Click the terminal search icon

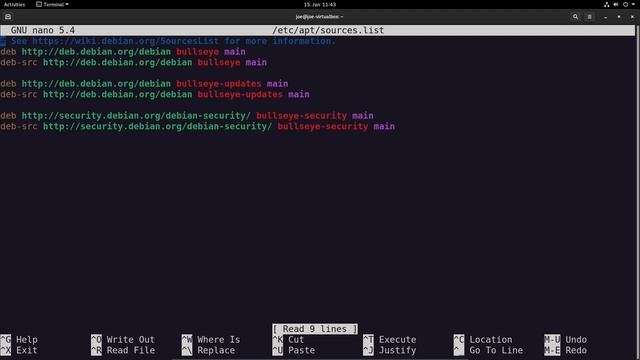point(575,17)
